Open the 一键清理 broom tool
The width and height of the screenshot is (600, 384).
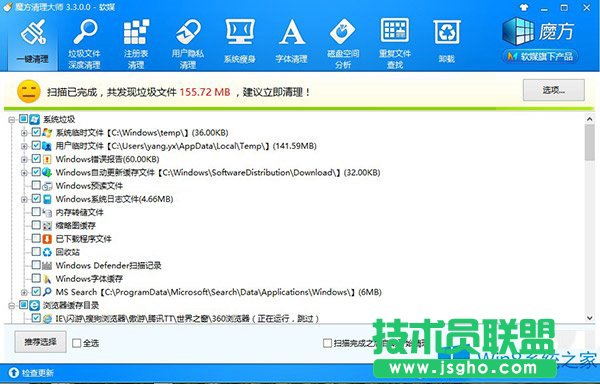(x=33, y=42)
